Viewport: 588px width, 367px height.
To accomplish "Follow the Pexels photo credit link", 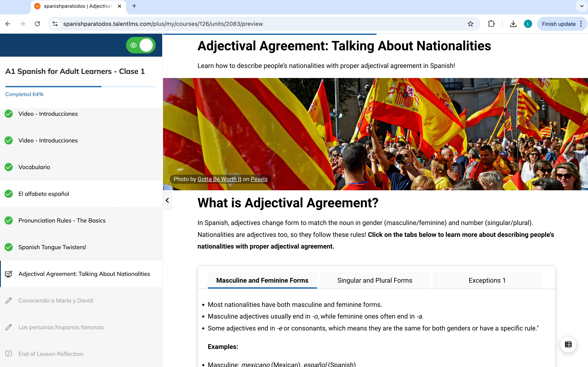I will 259,179.
